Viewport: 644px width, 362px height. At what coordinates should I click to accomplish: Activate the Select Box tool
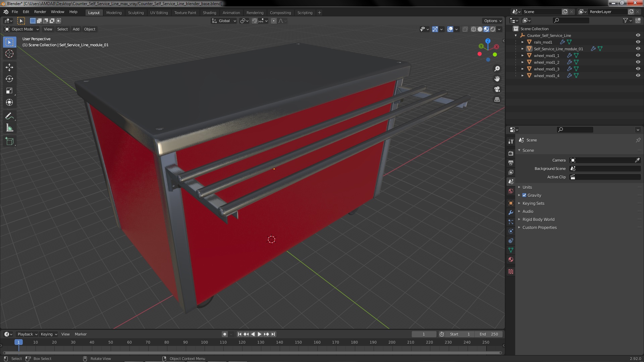coord(9,42)
